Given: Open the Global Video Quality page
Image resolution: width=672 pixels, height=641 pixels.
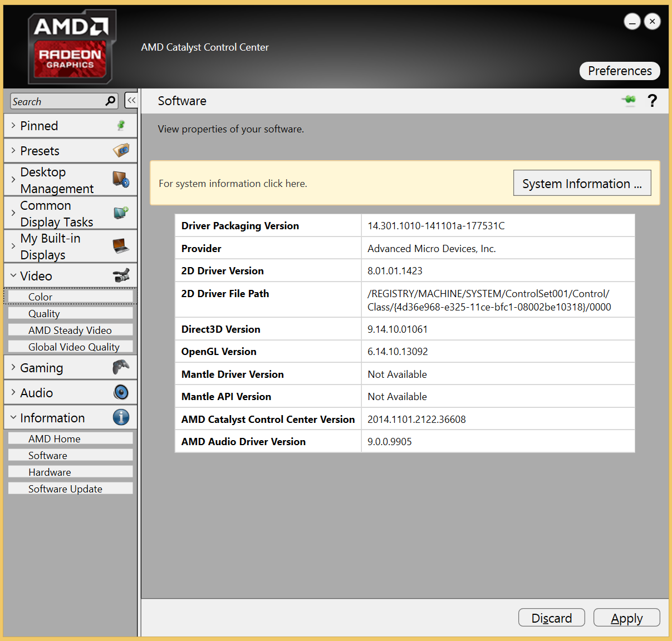Looking at the screenshot, I should click(70, 347).
